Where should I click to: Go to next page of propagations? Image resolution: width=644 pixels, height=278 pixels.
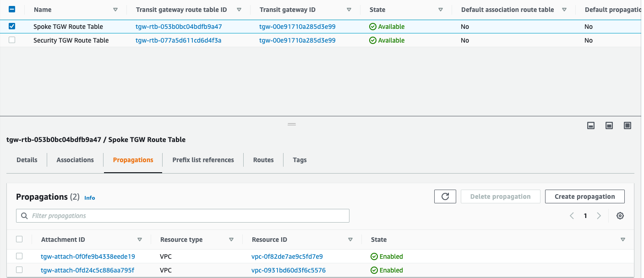tap(599, 215)
